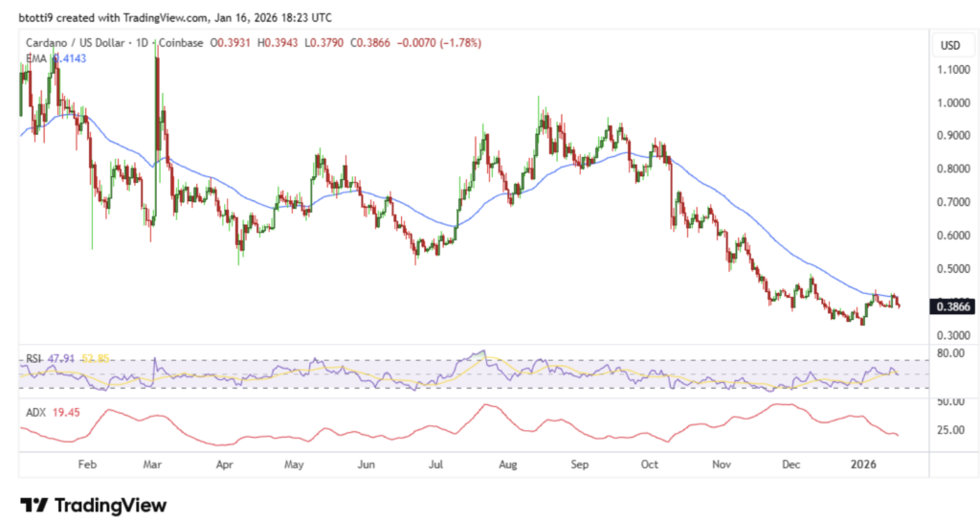This screenshot has width=980, height=521.
Task: Click the RSI value 47.91
Action: click(x=65, y=359)
